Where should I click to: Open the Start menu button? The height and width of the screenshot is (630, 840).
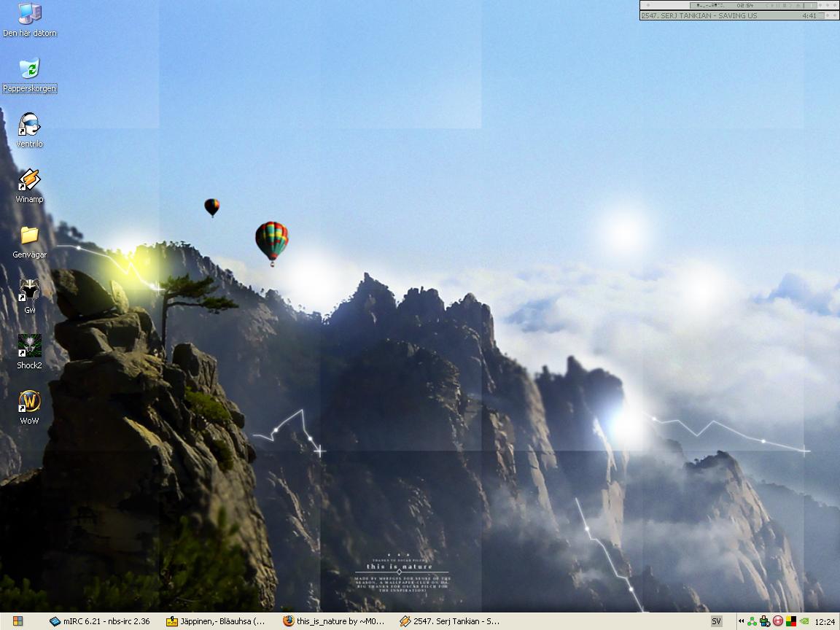[x=17, y=621]
